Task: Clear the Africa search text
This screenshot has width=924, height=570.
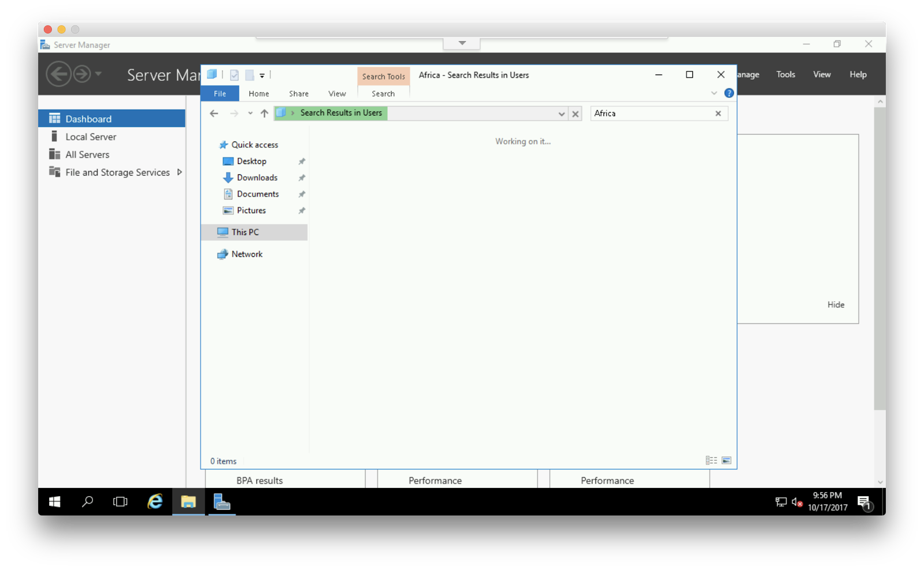Action: tap(718, 114)
